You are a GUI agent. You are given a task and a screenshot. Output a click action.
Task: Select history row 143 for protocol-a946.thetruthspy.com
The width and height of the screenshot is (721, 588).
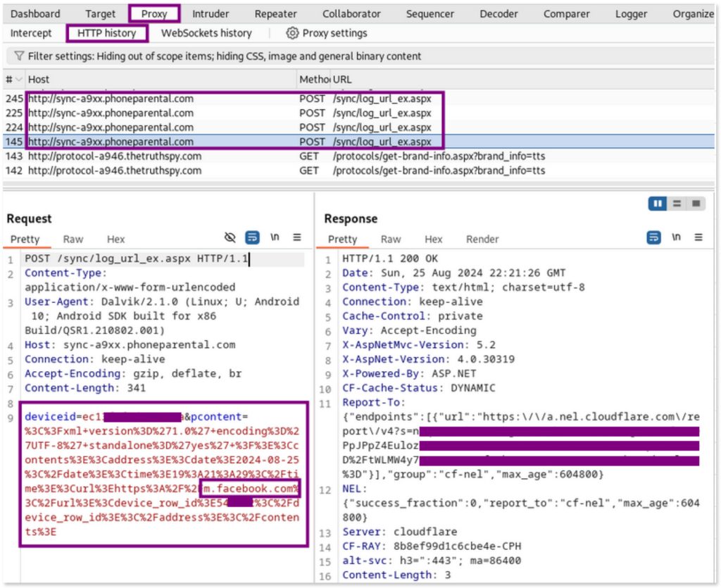114,156
